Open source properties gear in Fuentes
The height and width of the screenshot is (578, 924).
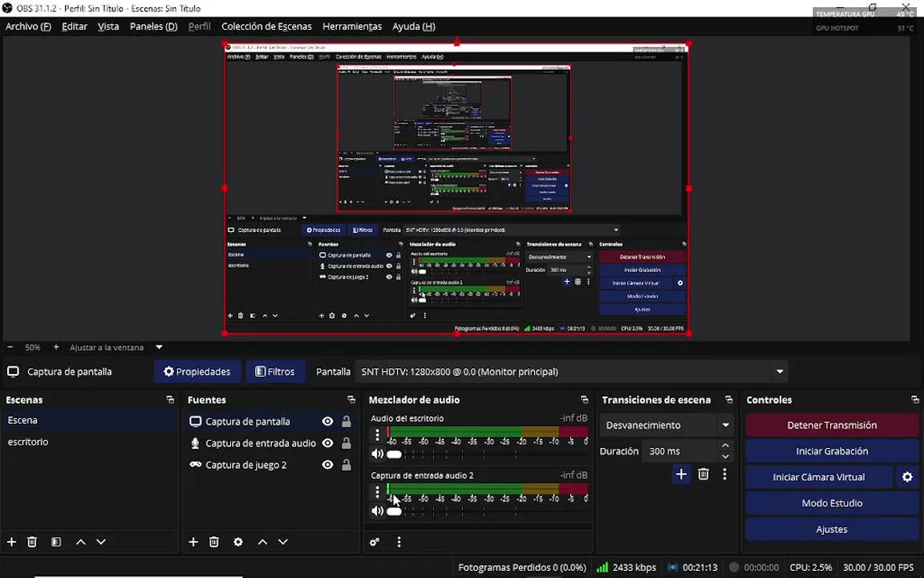pos(238,541)
